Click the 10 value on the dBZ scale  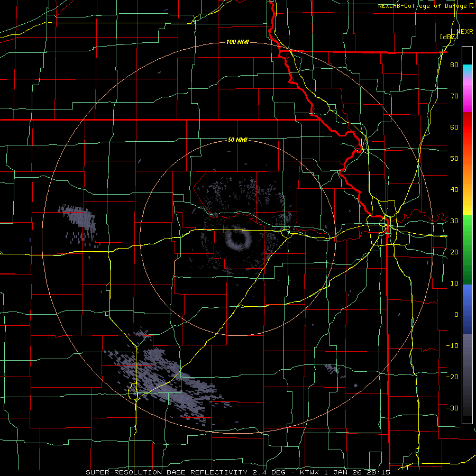[454, 283]
